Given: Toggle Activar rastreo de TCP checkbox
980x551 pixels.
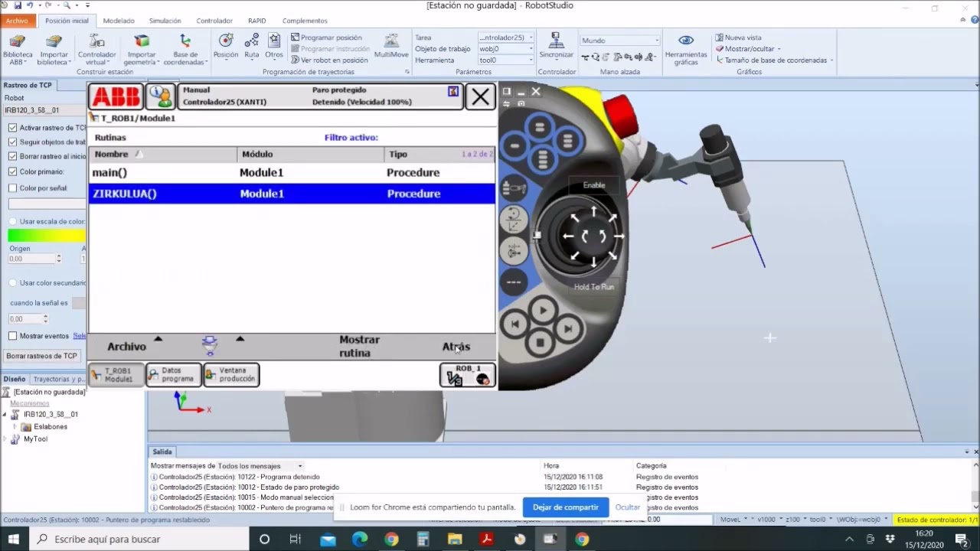Looking at the screenshot, I should tap(12, 128).
